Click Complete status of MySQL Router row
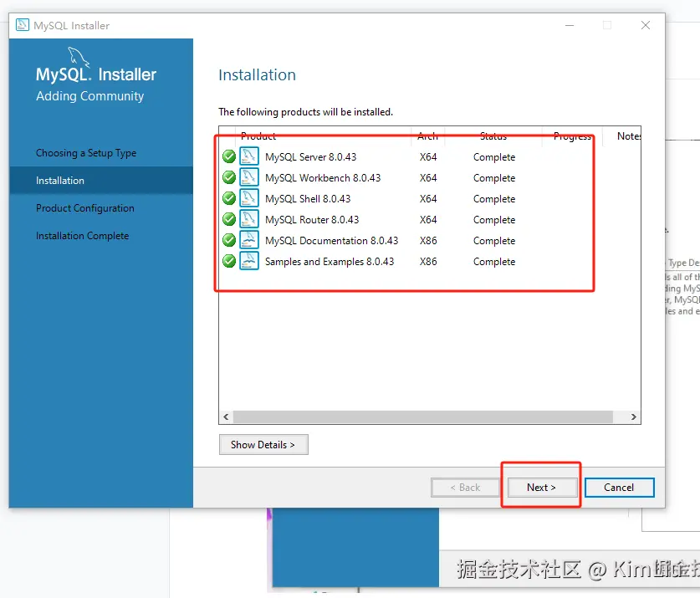Screen dimensions: 700x598 tap(494, 220)
